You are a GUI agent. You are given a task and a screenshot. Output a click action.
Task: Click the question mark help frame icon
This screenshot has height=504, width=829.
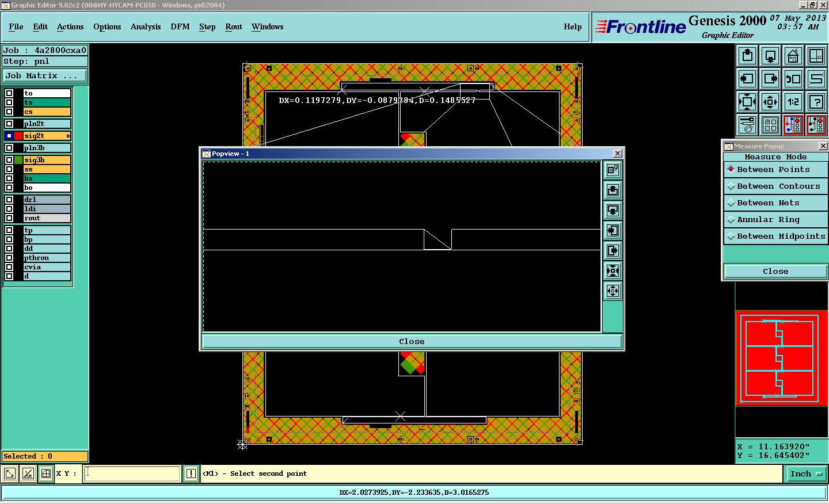816,102
